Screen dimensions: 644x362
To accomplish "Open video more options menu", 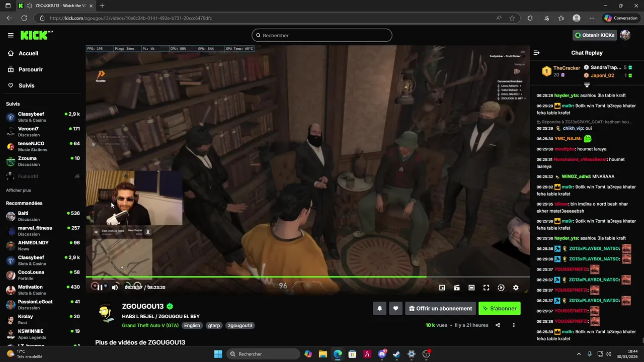I will [x=514, y=325].
